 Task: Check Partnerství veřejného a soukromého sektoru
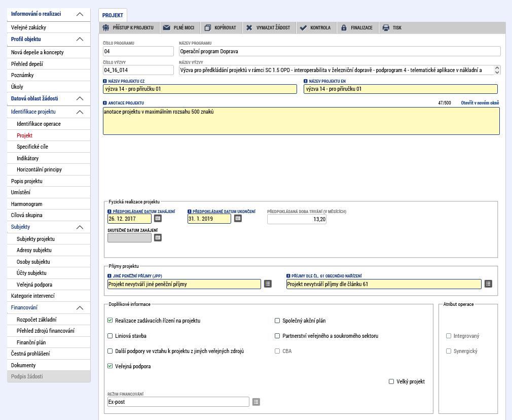click(x=277, y=336)
